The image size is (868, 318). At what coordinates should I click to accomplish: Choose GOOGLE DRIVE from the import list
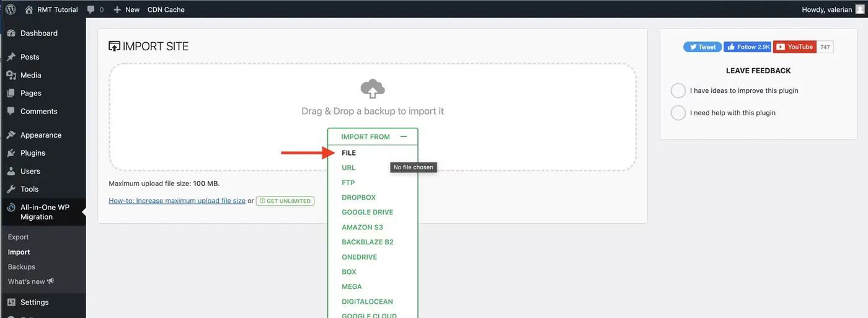[367, 212]
